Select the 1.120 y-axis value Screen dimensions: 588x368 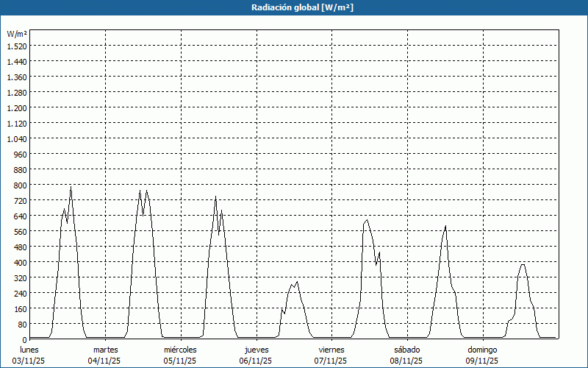point(17,123)
